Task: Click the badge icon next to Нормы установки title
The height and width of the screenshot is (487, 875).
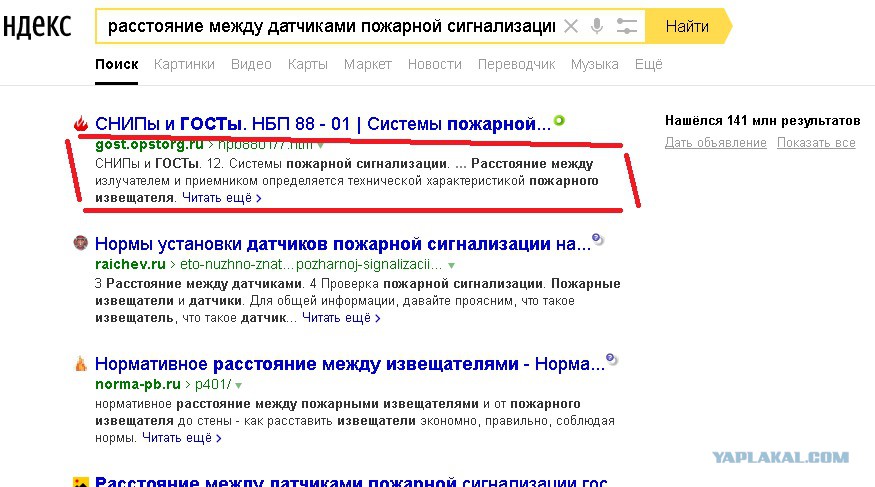Action: (x=597, y=239)
